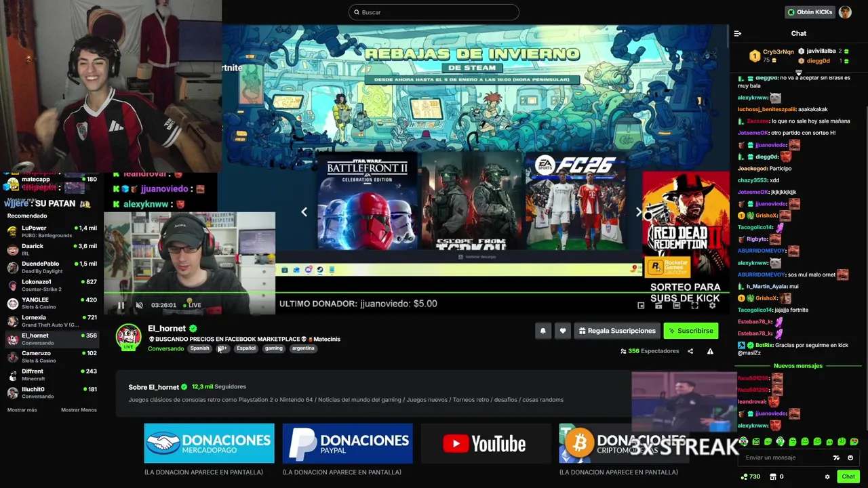The width and height of the screenshot is (868, 488).
Task: Select the gaming tag
Action: tap(274, 348)
